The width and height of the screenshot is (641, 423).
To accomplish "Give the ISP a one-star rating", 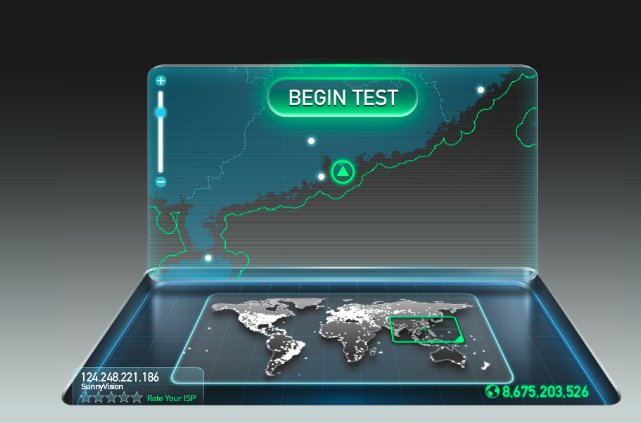I will pos(86,397).
